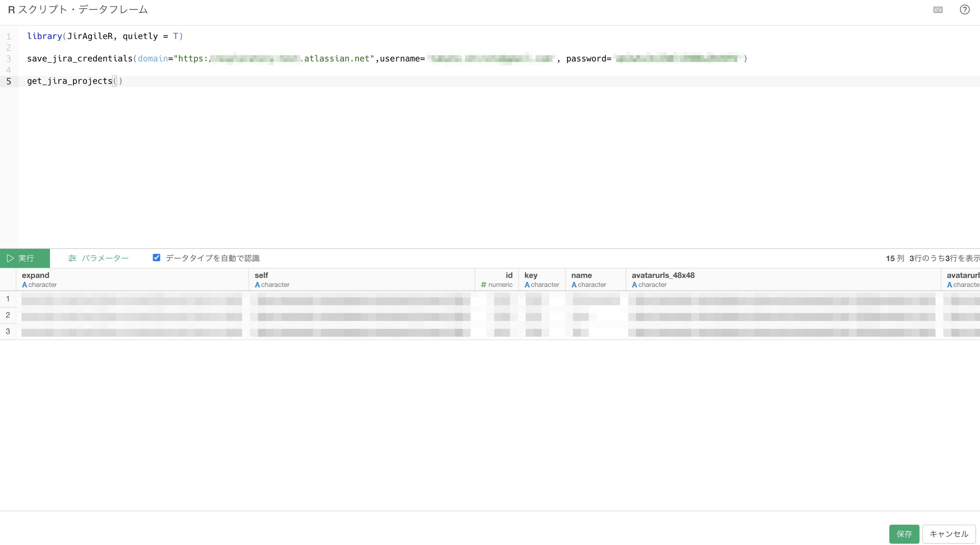Click the keyboard shortcuts icon
Viewport: 980px width, 545px height.
pyautogui.click(x=938, y=10)
